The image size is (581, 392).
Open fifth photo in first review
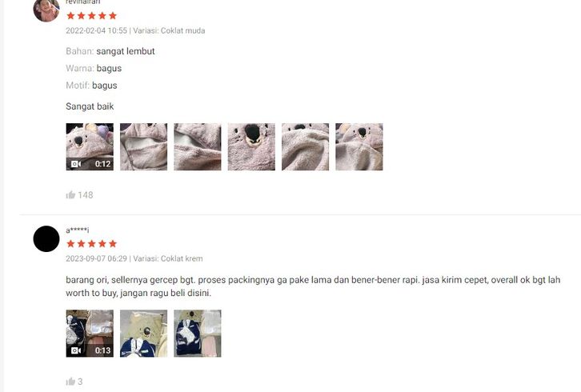[306, 146]
